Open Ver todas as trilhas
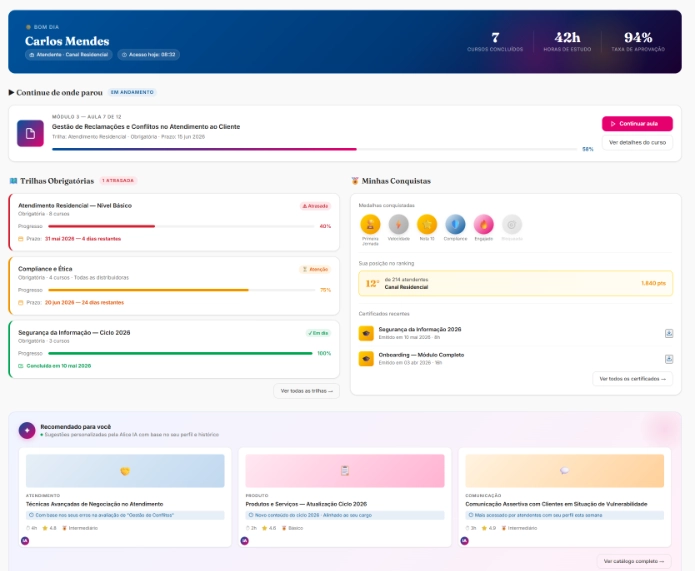Image resolution: width=695 pixels, height=571 pixels. (x=307, y=391)
